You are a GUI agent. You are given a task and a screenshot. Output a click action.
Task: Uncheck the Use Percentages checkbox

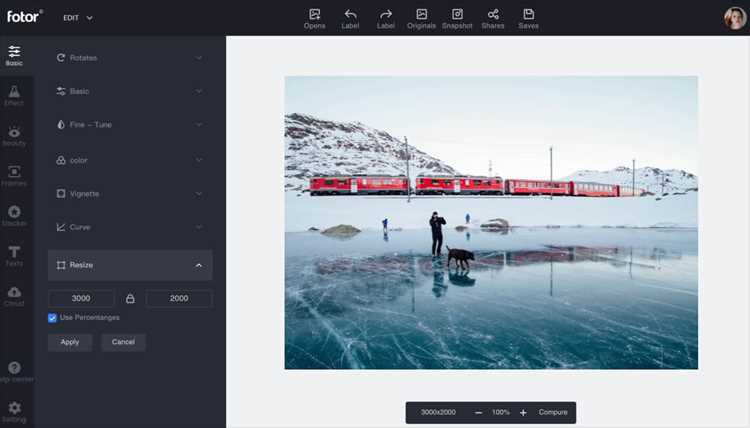coord(52,318)
